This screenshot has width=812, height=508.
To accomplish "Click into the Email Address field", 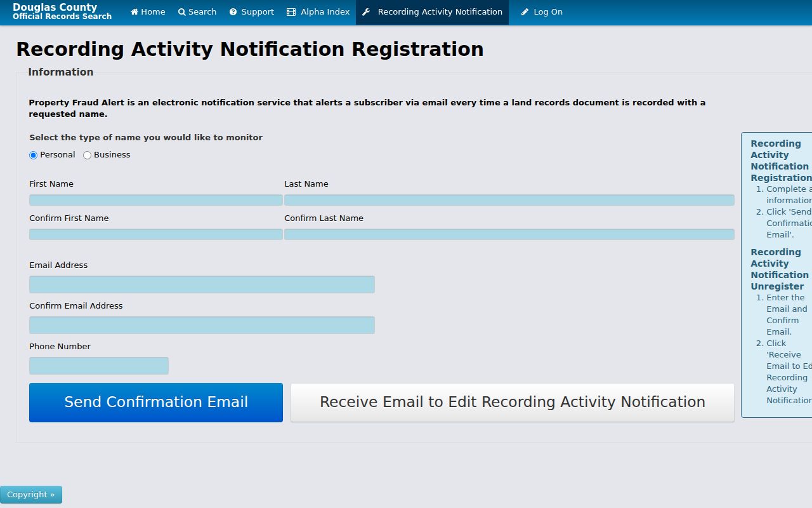I will pos(202,284).
